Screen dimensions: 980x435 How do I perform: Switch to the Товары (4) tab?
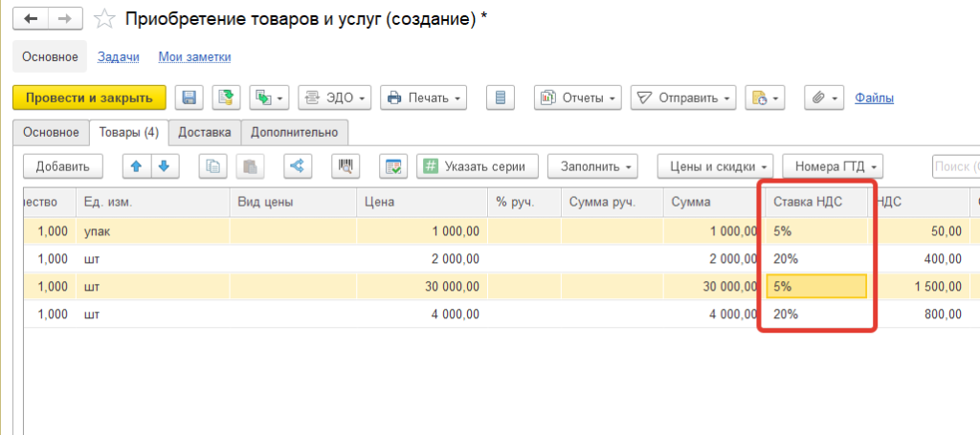128,132
